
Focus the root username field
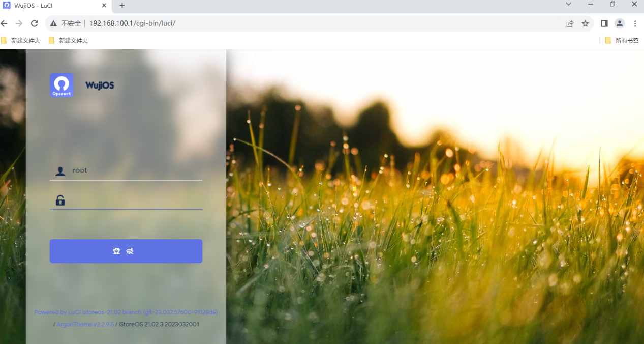[x=135, y=171]
